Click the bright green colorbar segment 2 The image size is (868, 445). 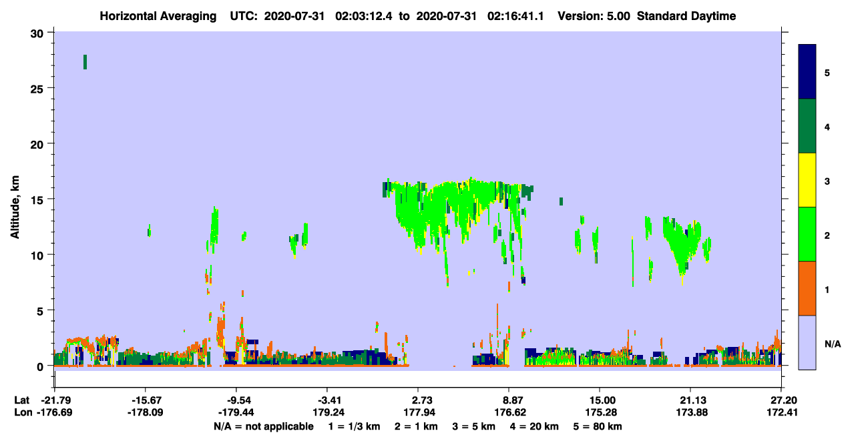(807, 234)
